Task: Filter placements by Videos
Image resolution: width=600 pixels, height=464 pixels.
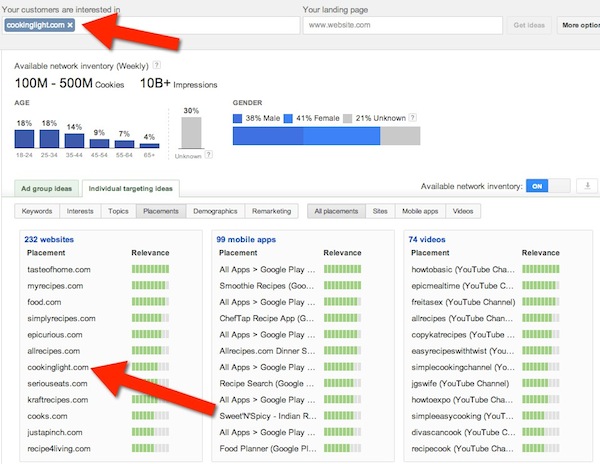Action: coord(463,211)
